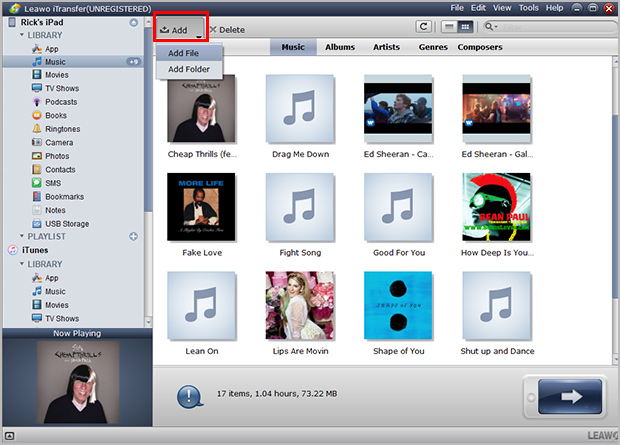The image size is (620, 445).
Task: Open App under iTunes library
Action: coord(51,278)
